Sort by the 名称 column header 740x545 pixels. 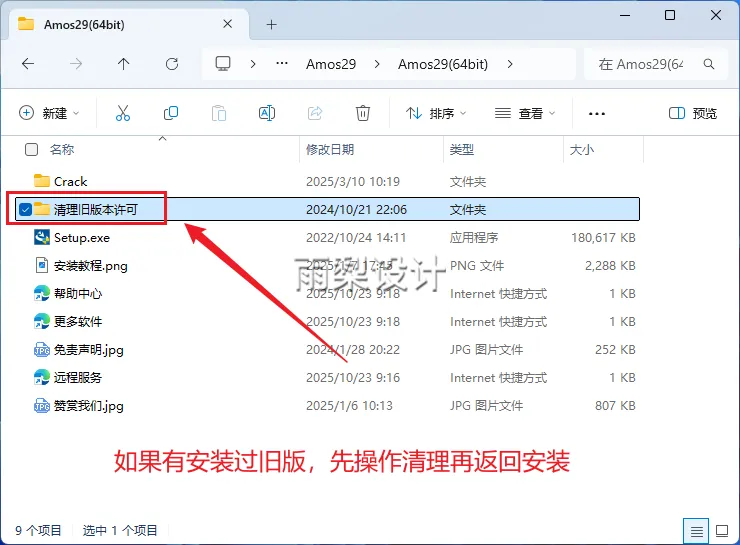click(x=62, y=150)
